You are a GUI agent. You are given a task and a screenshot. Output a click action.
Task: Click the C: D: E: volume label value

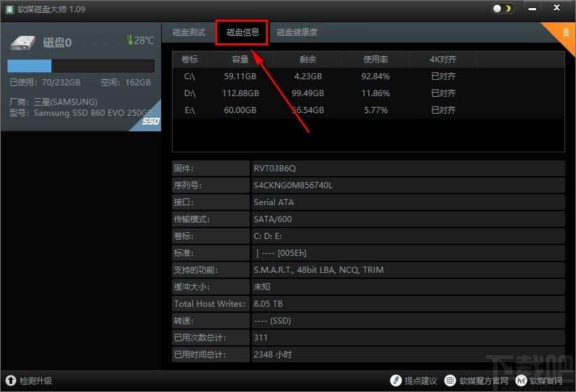click(268, 236)
